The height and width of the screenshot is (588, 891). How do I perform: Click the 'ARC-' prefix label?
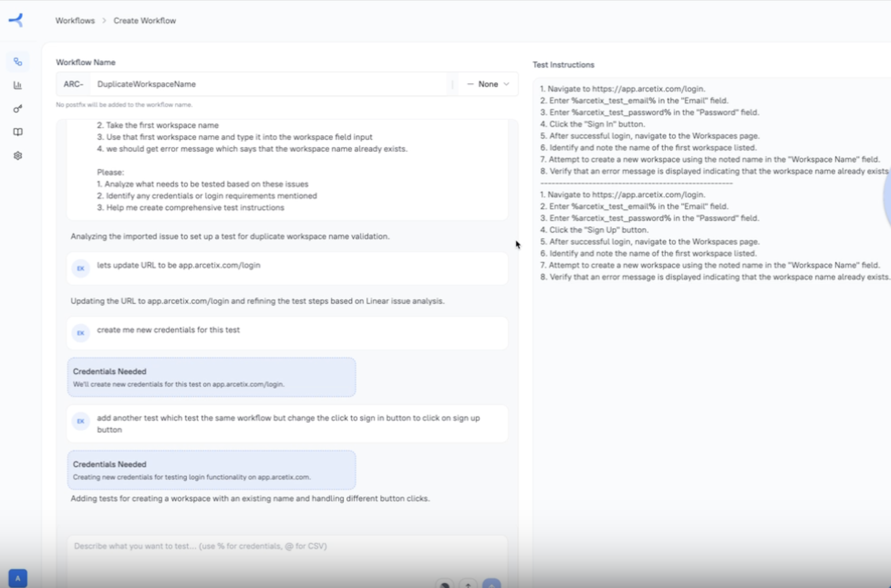coord(74,84)
